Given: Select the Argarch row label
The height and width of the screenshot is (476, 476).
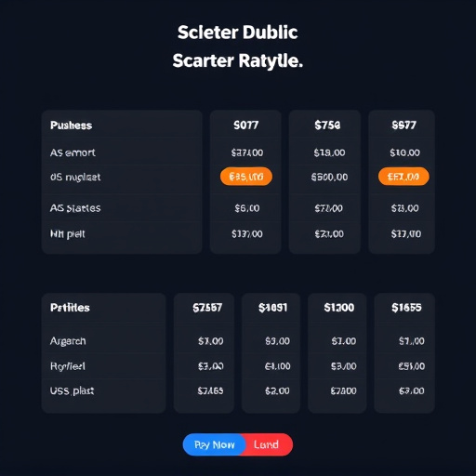Looking at the screenshot, I should click(x=68, y=341).
